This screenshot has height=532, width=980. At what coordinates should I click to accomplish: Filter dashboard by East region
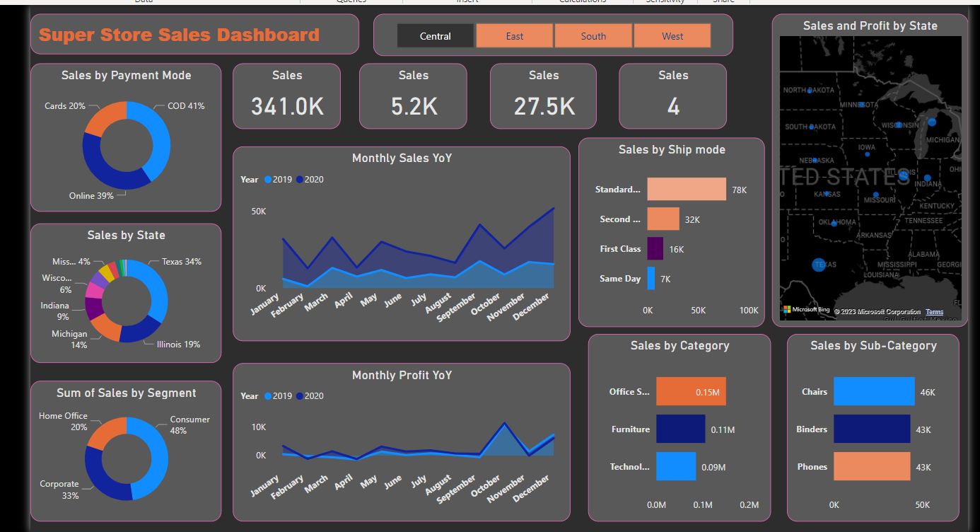515,36
